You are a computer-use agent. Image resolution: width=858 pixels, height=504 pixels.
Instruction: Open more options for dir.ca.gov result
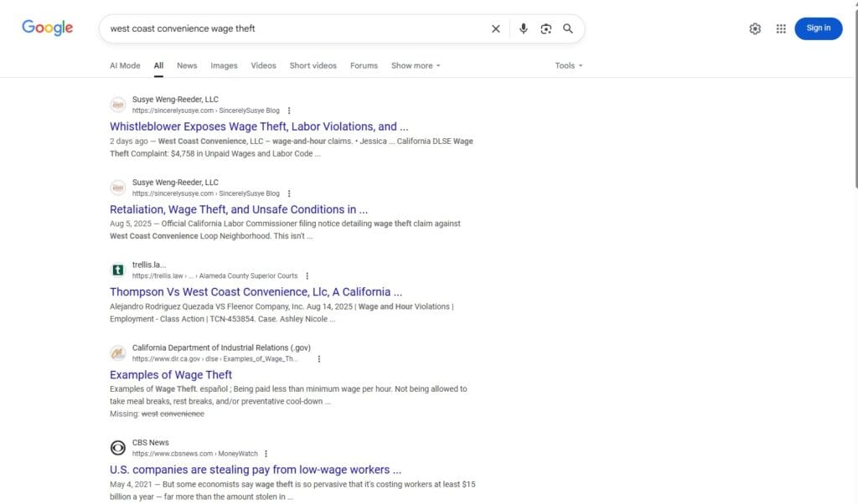click(319, 359)
